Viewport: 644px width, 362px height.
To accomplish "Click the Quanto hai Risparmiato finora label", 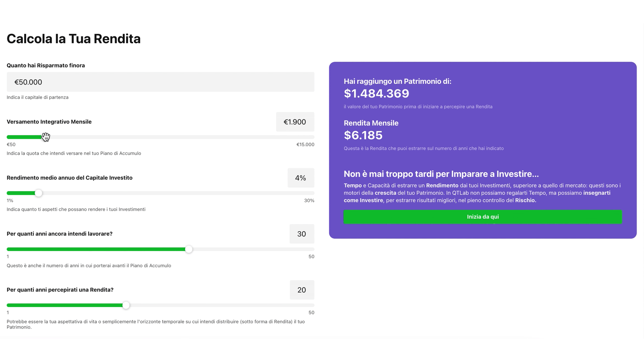I will click(x=46, y=65).
